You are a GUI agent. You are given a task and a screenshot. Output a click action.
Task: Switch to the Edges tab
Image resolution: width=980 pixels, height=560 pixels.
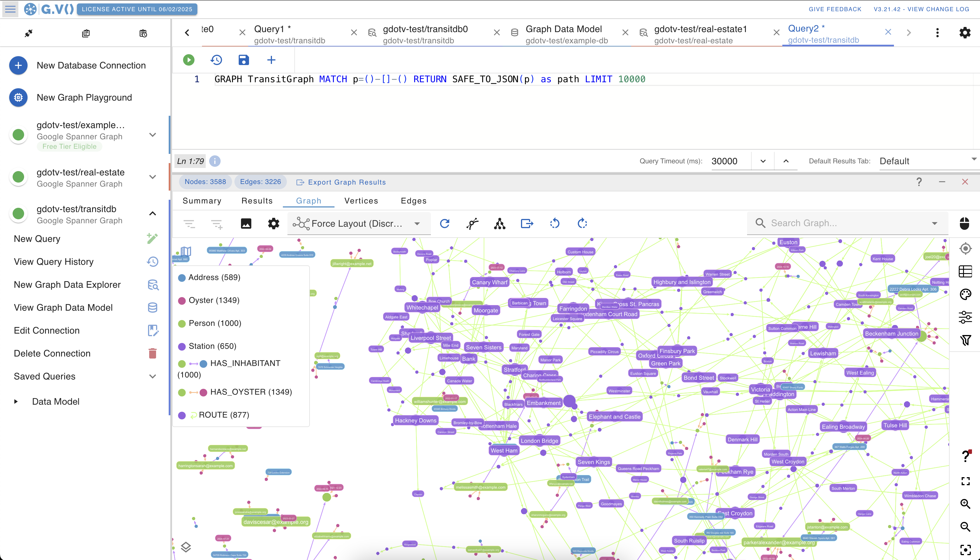413,201
